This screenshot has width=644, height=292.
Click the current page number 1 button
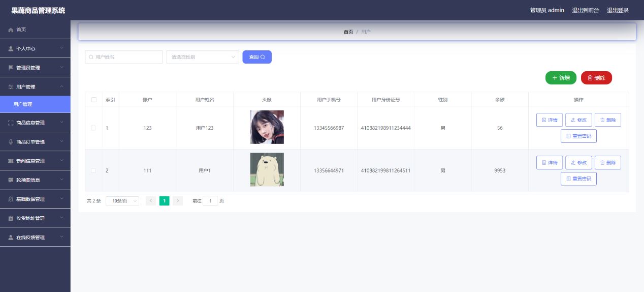coord(164,201)
